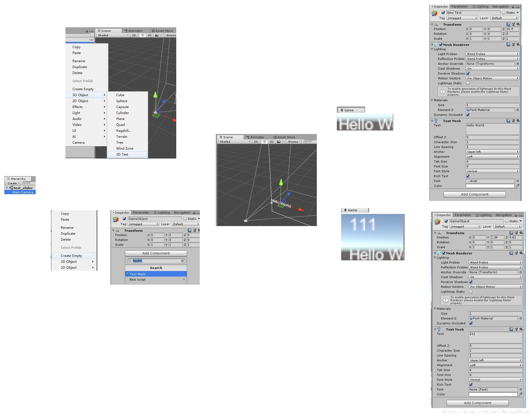
Task: Open Transform gear menu in New Text Inspector
Action: [518, 24]
